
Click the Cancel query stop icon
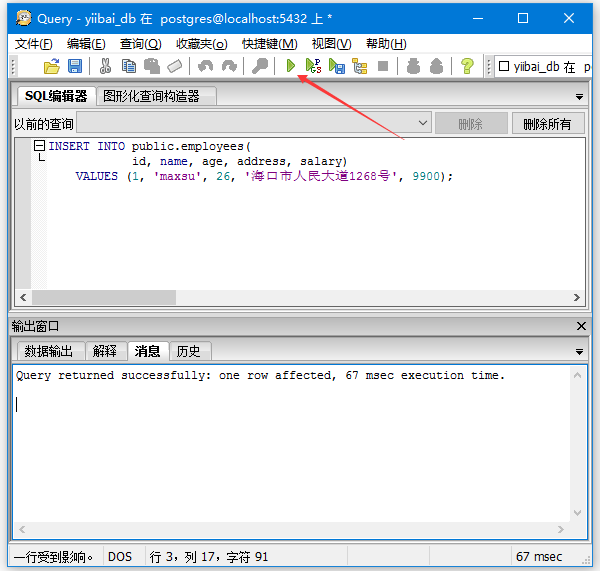click(382, 66)
